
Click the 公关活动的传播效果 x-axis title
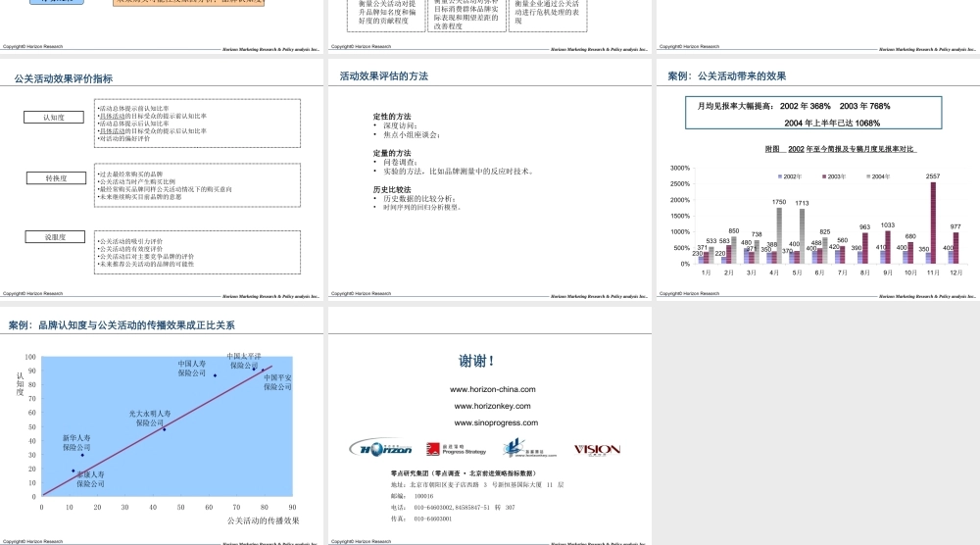(x=263, y=520)
